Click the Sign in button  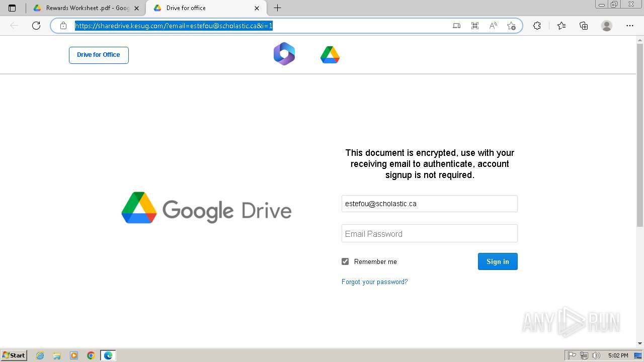tap(498, 261)
